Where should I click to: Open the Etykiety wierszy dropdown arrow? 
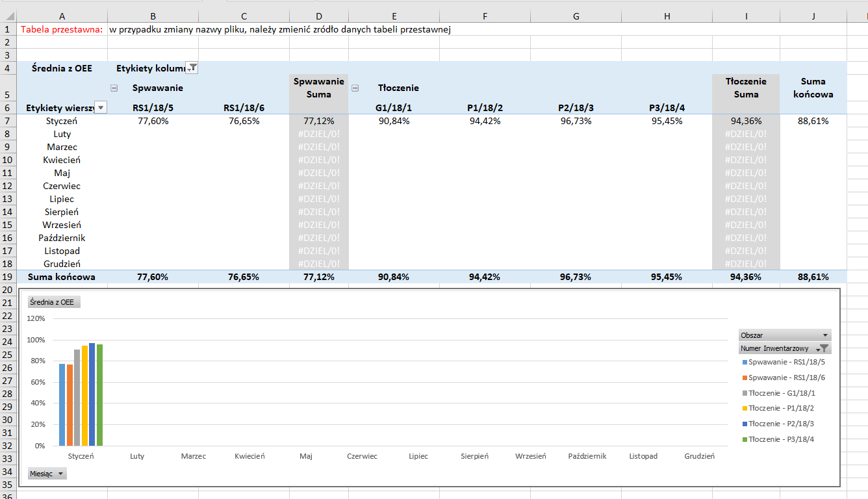pyautogui.click(x=101, y=108)
